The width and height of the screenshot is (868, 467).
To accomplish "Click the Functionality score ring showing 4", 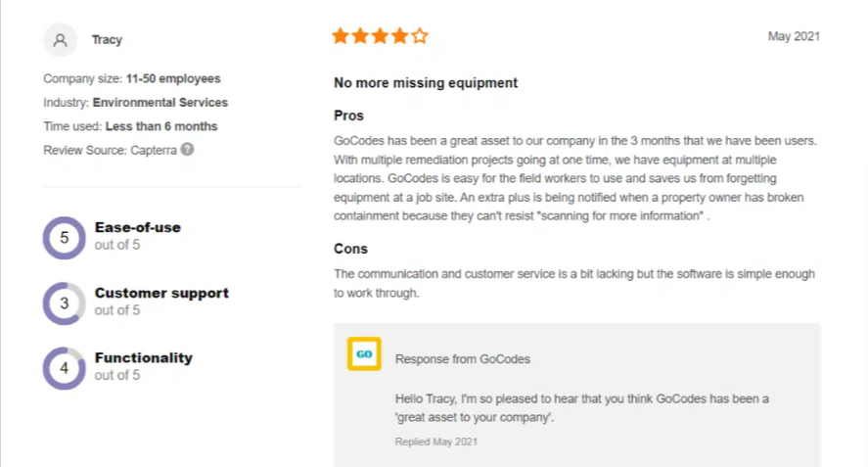I will click(x=65, y=368).
